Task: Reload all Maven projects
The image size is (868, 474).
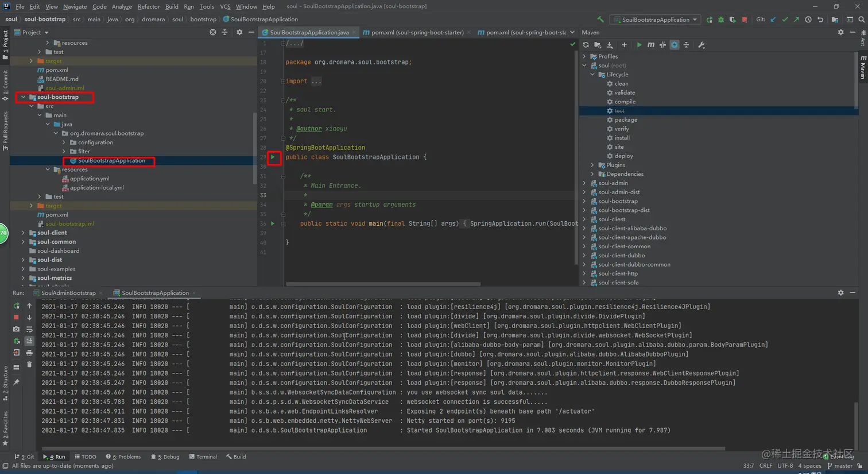Action: (586, 45)
